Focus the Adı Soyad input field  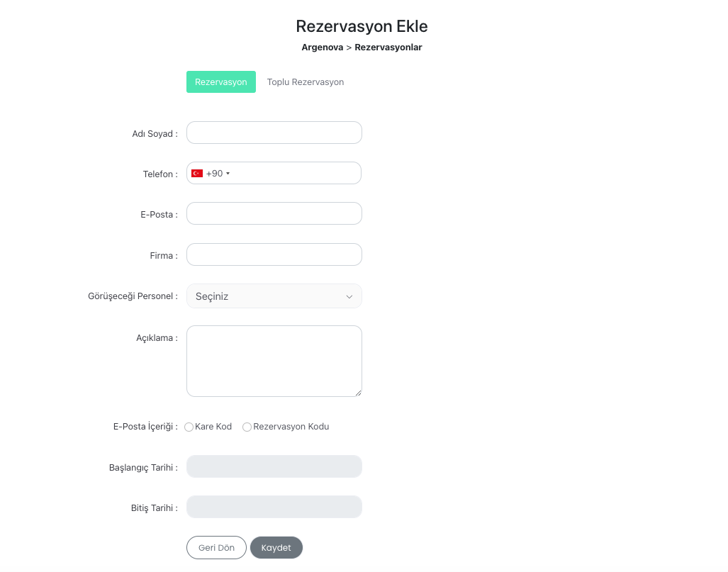(274, 133)
